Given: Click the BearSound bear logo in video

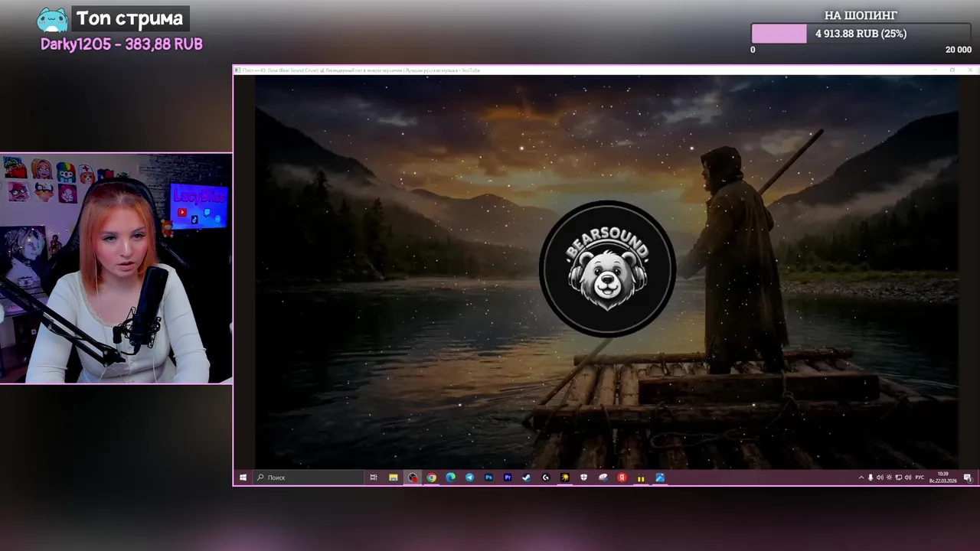Looking at the screenshot, I should click(607, 269).
